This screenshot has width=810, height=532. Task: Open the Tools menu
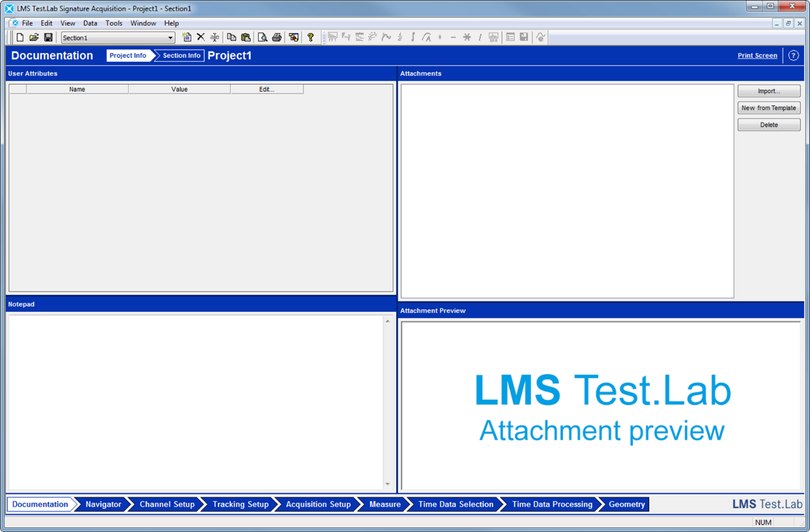(114, 23)
